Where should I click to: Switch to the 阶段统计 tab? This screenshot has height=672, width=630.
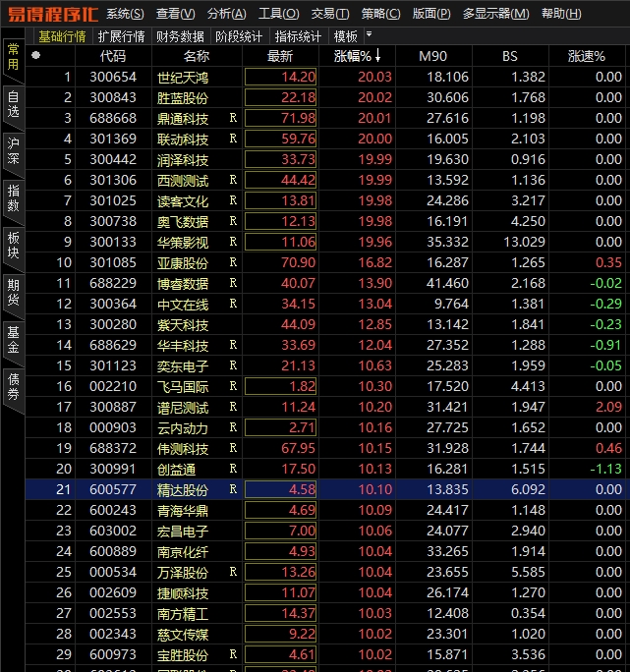pyautogui.click(x=239, y=36)
